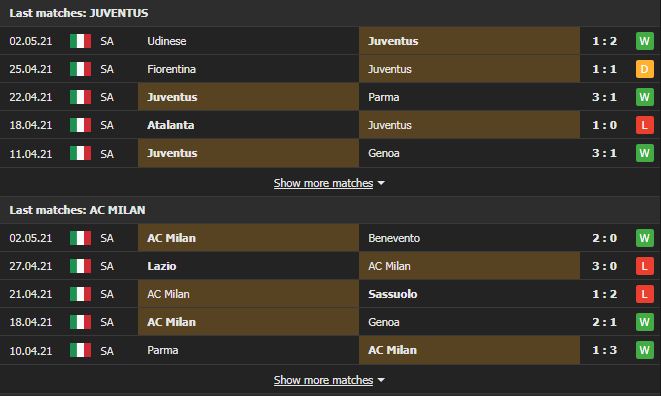Screen dimensions: 661x396
Task: Click the W badge for Udinese vs Juventus
Action: click(x=645, y=41)
